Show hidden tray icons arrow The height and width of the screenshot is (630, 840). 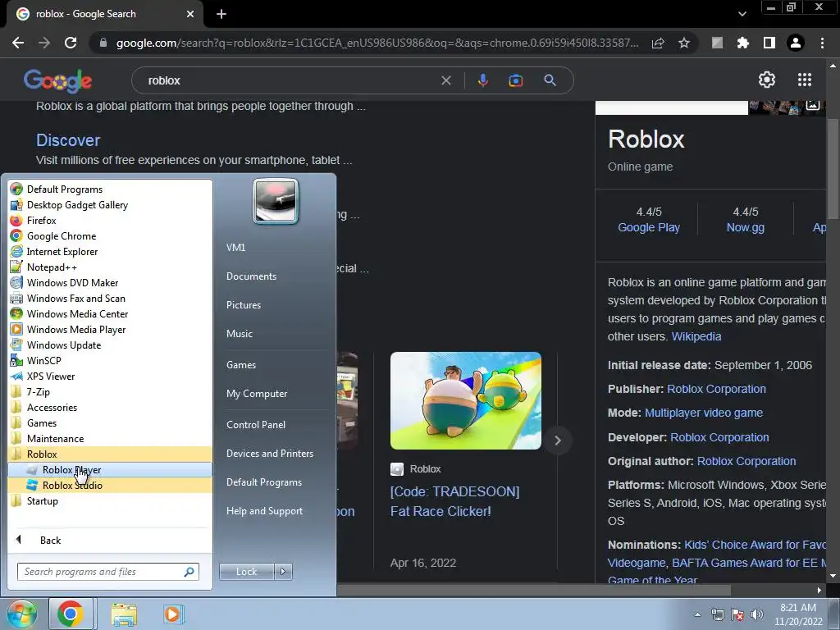[x=697, y=614]
